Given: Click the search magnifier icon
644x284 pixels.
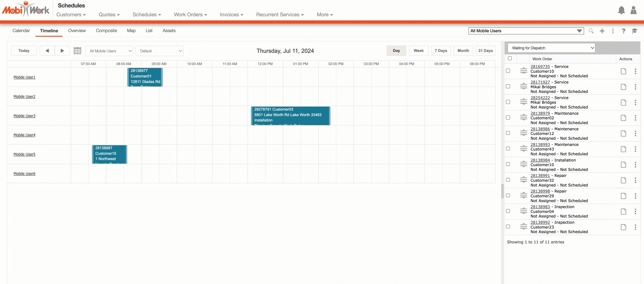Looking at the screenshot, I should click(x=591, y=31).
